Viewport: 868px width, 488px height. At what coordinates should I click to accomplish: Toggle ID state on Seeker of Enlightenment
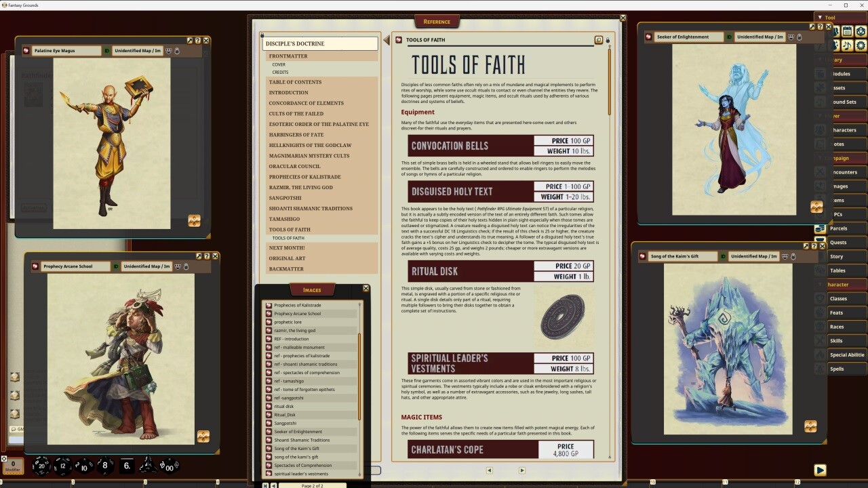[x=730, y=37]
